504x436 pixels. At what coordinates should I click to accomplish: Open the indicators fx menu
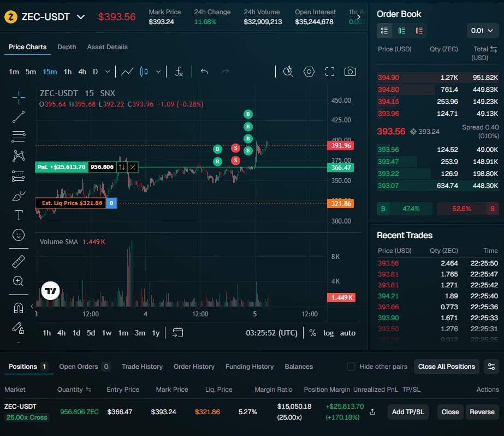tap(179, 72)
